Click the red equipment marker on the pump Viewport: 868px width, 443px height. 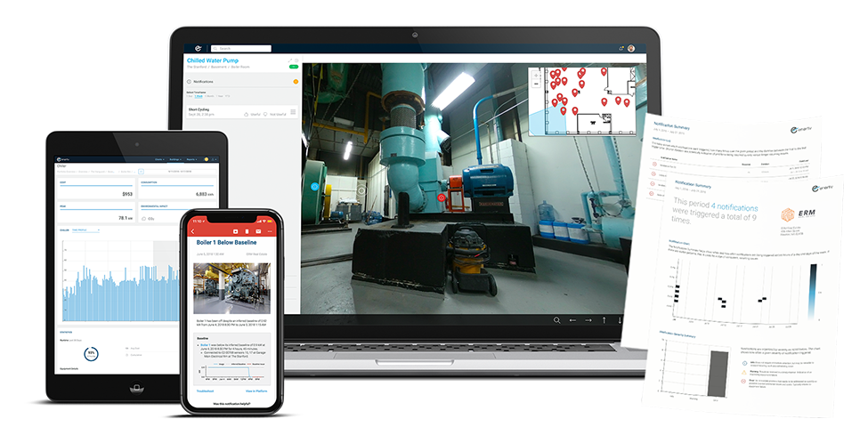(442, 197)
